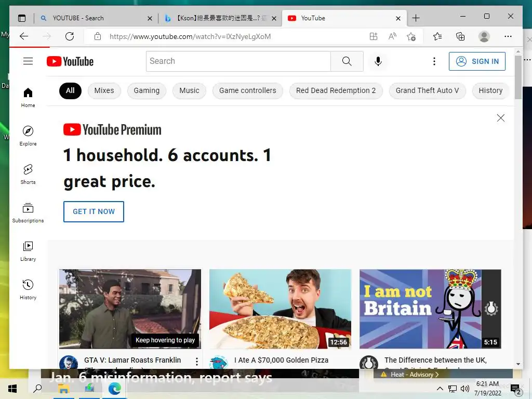Select Red Dead Redemption 2 chip
The image size is (532, 399).
(336, 90)
